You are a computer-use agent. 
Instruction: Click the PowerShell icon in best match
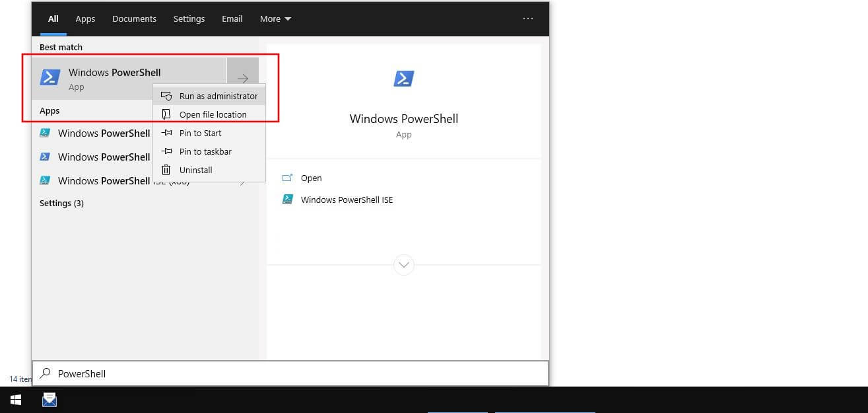pyautogui.click(x=50, y=78)
